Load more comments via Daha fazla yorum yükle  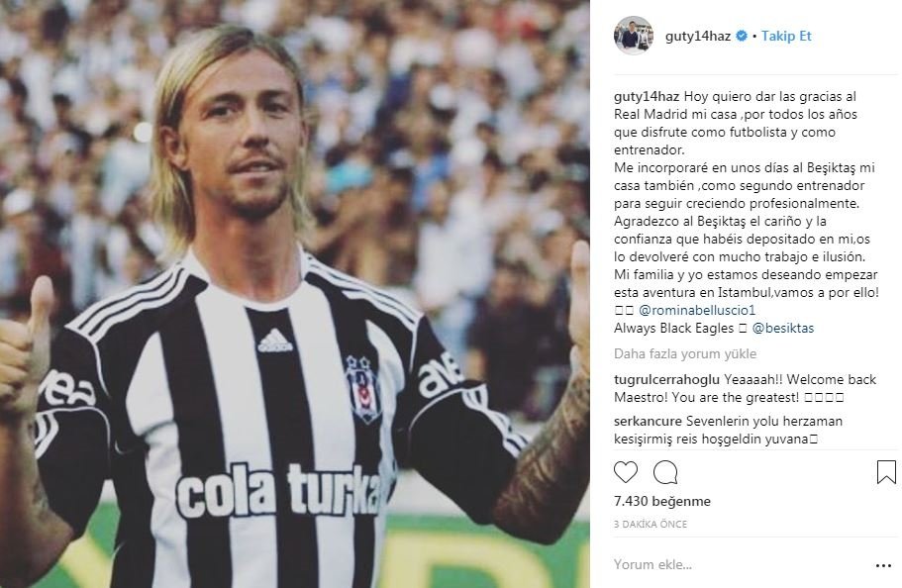685,353
